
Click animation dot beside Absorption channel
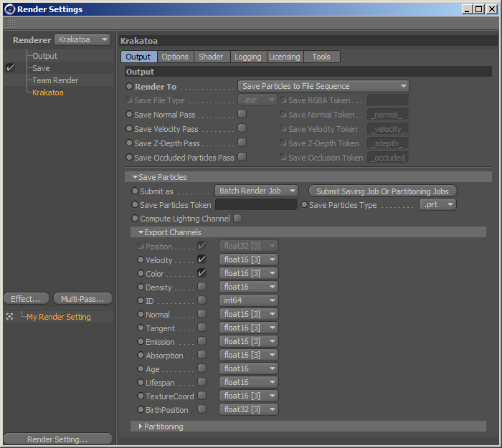point(141,355)
